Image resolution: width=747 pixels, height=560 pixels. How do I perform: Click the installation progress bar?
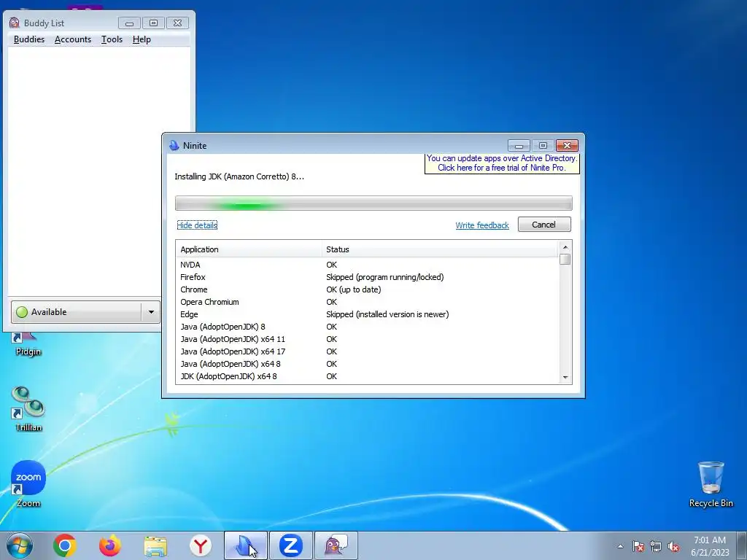click(x=373, y=203)
